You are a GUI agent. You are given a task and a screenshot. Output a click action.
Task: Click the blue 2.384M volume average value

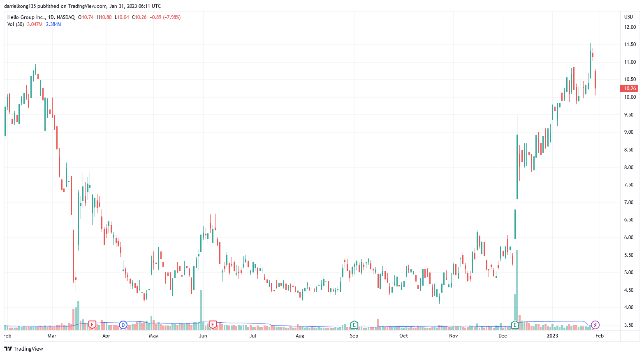tap(53, 24)
